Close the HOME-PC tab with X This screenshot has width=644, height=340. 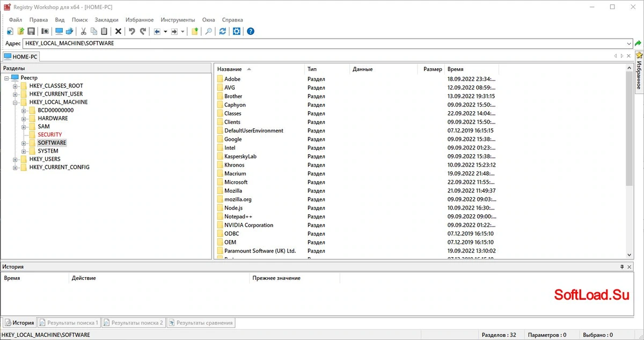click(x=630, y=56)
